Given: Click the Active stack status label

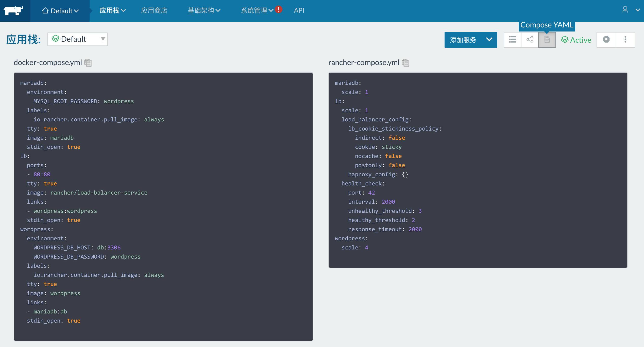Looking at the screenshot, I should pos(576,40).
